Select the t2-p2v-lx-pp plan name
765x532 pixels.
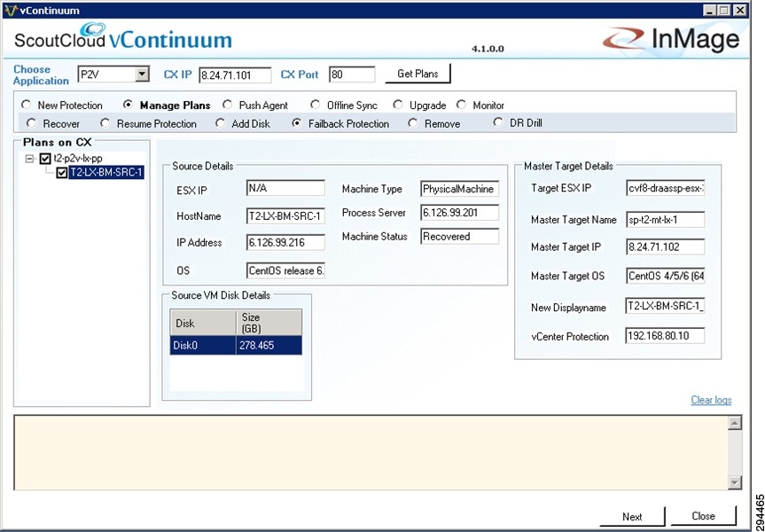coord(78,159)
